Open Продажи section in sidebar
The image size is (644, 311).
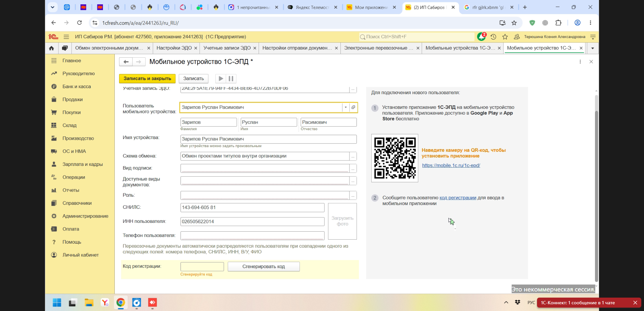click(x=80, y=100)
